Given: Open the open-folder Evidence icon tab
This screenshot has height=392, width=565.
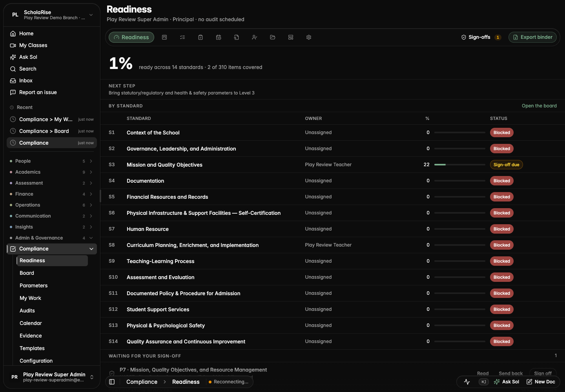Looking at the screenshot, I should tap(273, 37).
